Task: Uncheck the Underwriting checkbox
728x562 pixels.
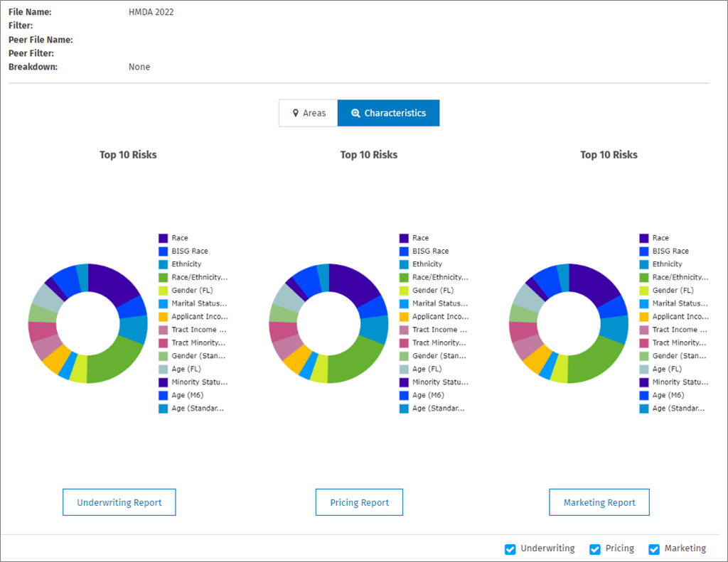Action: [510, 549]
